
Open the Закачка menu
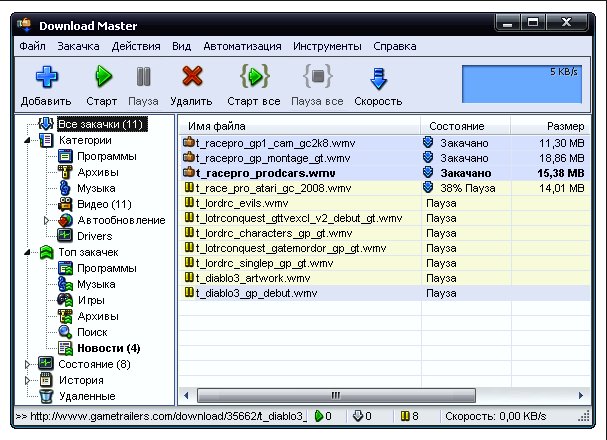click(x=78, y=46)
